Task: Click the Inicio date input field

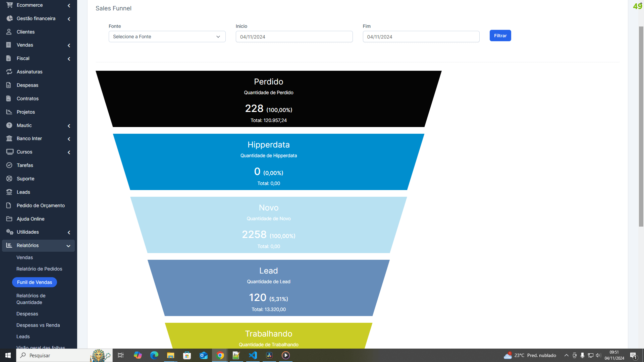Action: 294,37
